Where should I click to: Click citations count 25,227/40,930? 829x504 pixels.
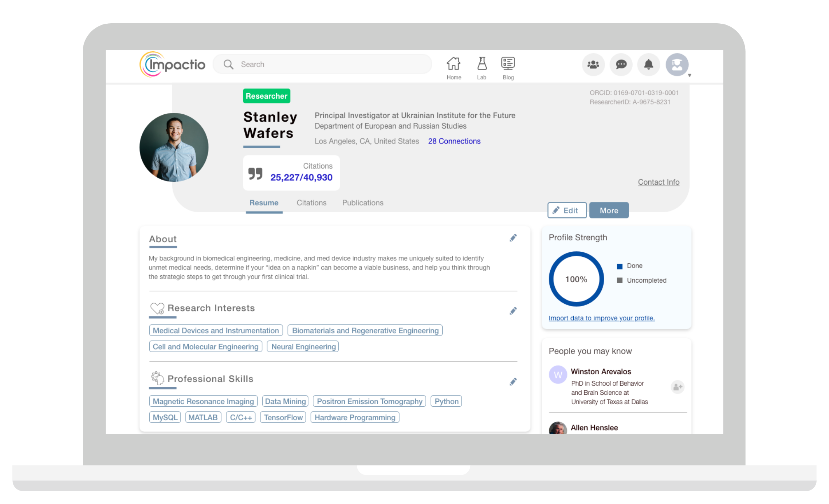click(301, 177)
